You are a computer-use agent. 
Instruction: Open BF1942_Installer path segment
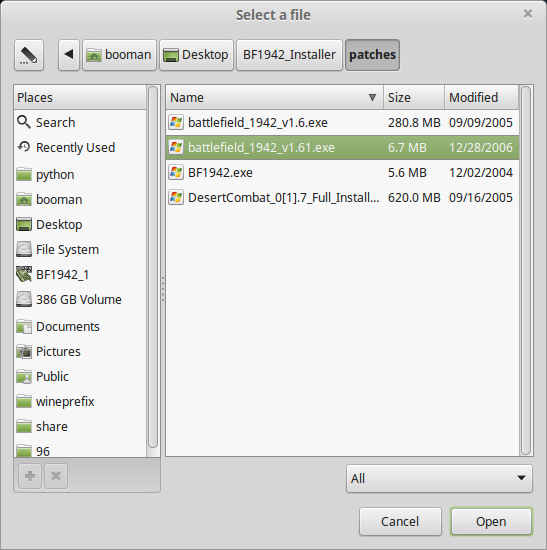tap(289, 55)
